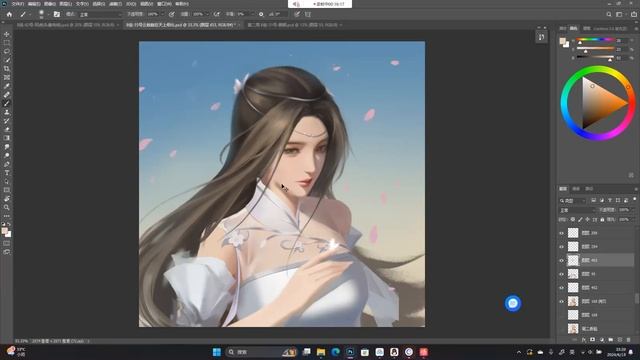Click the blue floating round button
640x360 pixels.
pyautogui.click(x=513, y=303)
